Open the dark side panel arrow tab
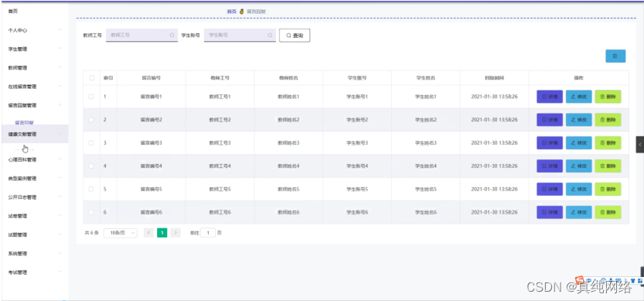Image resolution: width=644 pixels, height=301 pixels. coord(640,145)
